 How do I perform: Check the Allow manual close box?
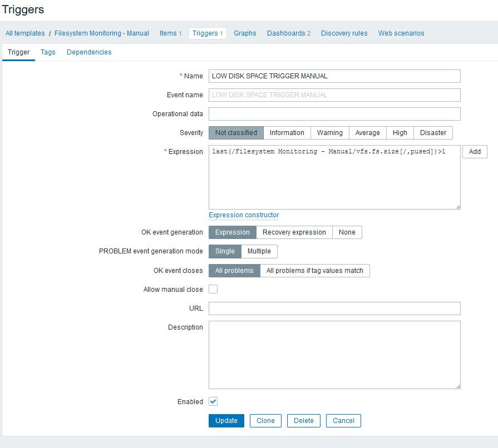click(213, 289)
